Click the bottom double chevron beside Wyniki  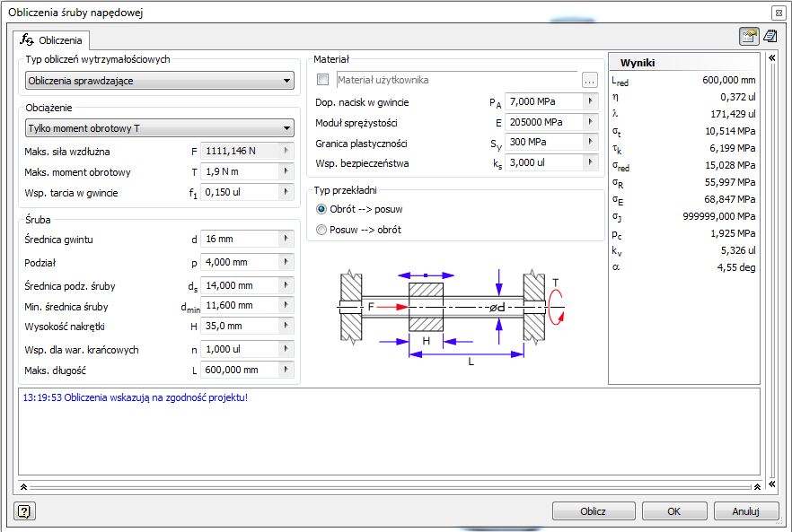(772, 484)
